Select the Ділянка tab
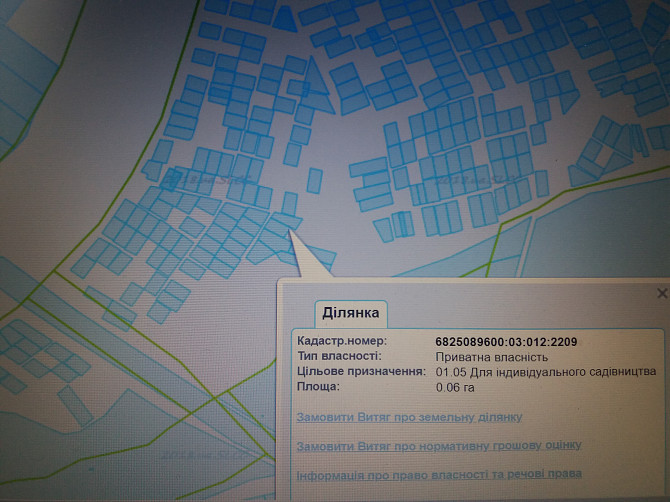The height and width of the screenshot is (502, 670). coord(351,314)
